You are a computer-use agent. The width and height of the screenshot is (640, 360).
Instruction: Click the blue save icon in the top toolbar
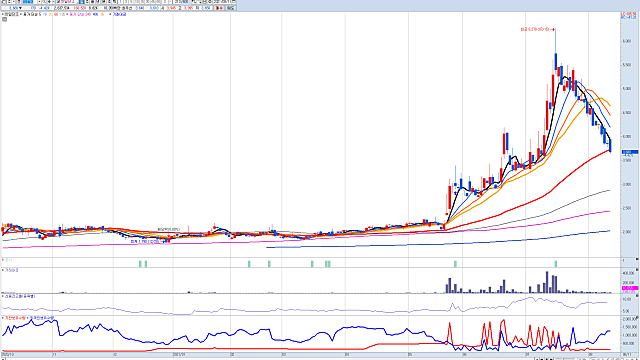pos(81,2)
